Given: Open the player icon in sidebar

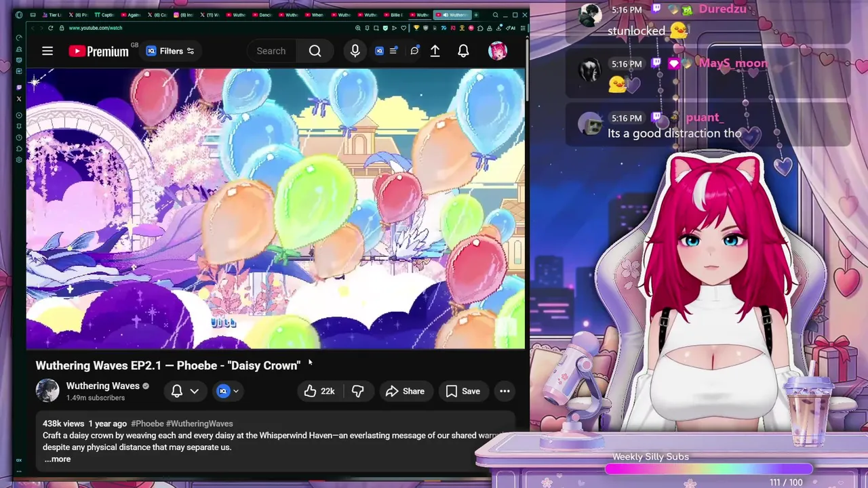Looking at the screenshot, I should pos(19,115).
